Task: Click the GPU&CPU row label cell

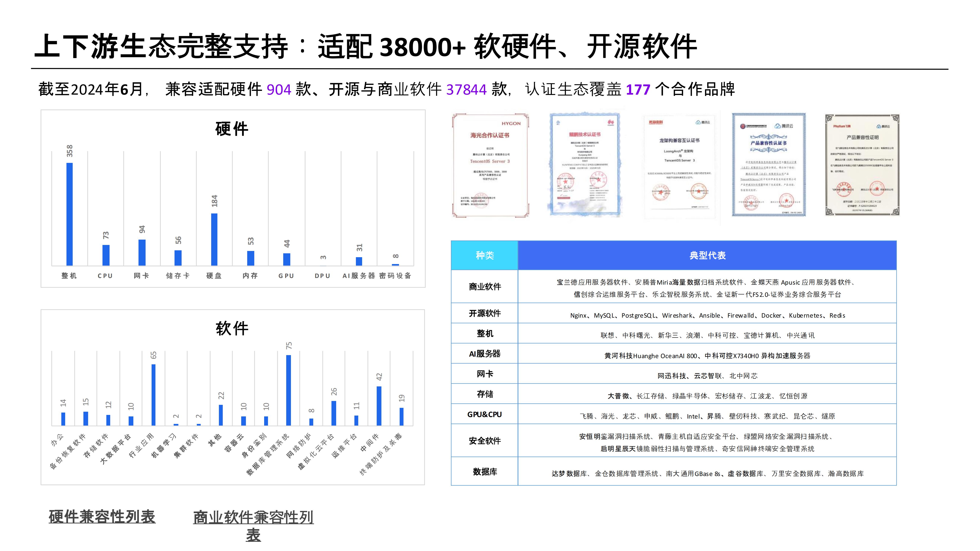Action: pyautogui.click(x=484, y=414)
